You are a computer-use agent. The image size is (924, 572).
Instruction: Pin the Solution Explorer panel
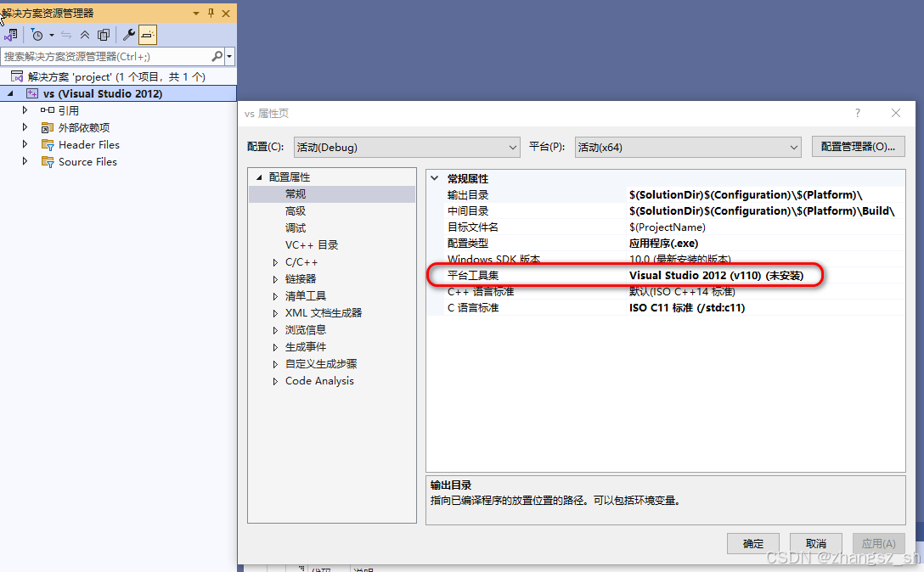[x=211, y=13]
